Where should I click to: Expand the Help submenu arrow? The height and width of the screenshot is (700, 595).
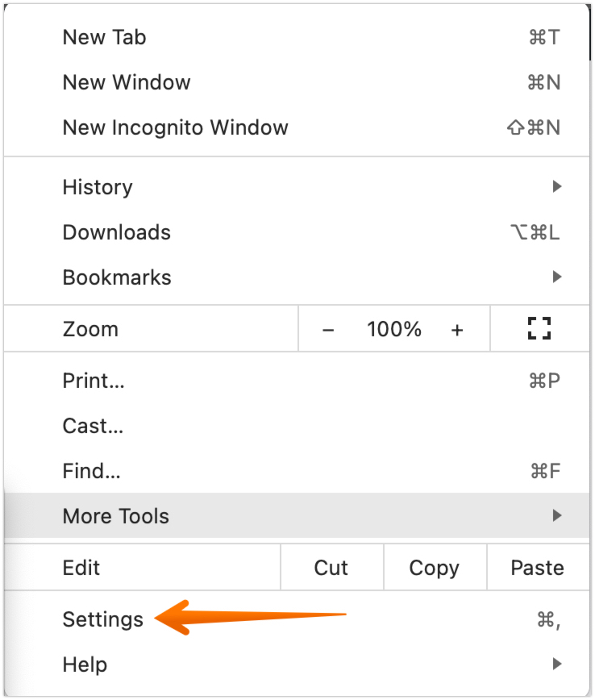pyautogui.click(x=556, y=665)
